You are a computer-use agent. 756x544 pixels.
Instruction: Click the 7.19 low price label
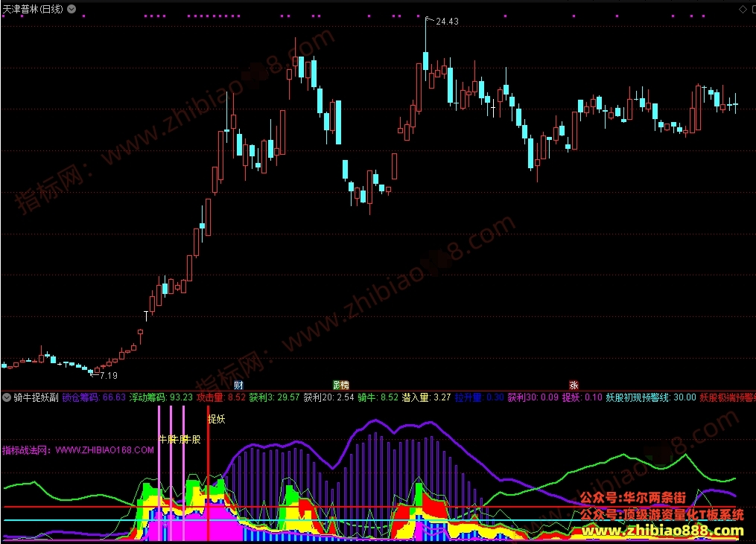tap(109, 375)
